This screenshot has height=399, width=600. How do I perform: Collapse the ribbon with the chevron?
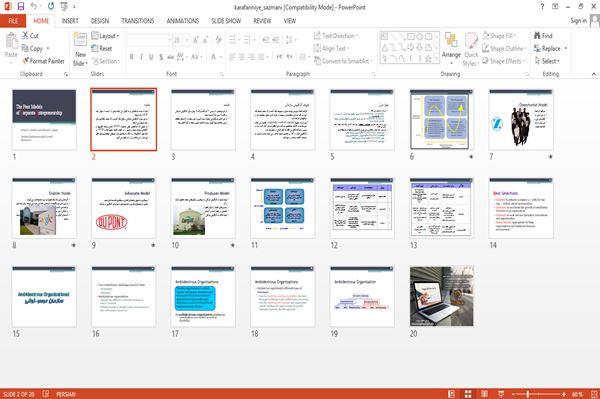(594, 74)
